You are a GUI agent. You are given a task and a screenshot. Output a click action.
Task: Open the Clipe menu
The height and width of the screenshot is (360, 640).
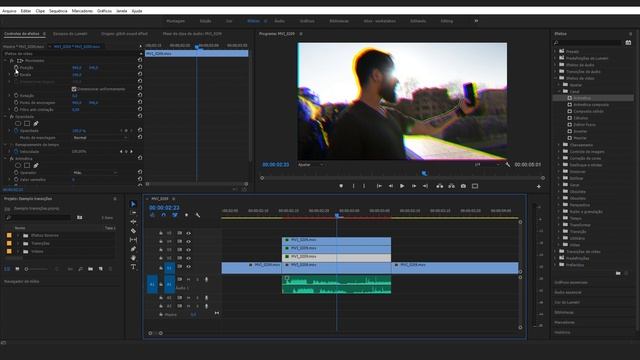[x=40, y=11]
